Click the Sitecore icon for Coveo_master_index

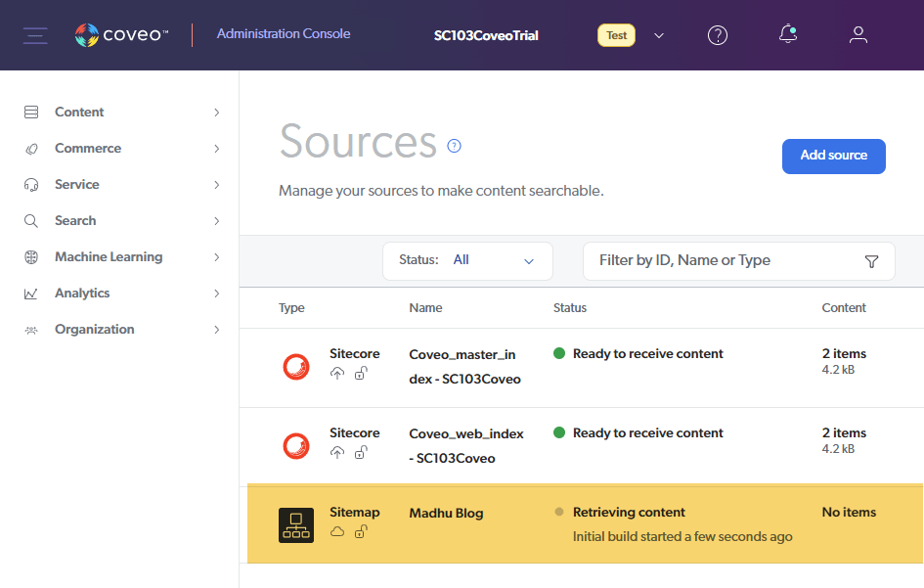[296, 367]
